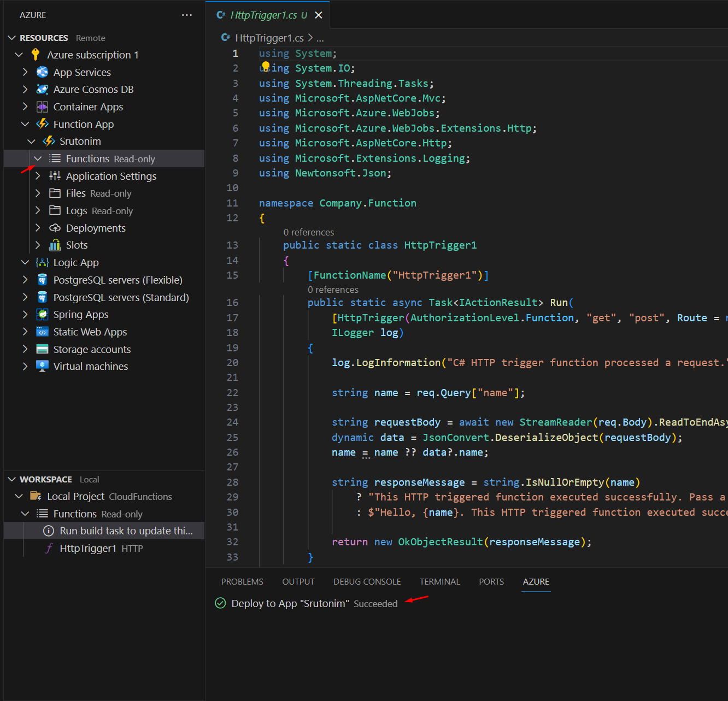This screenshot has height=701, width=728.
Task: Collapse the Logic App node
Action: click(x=25, y=262)
